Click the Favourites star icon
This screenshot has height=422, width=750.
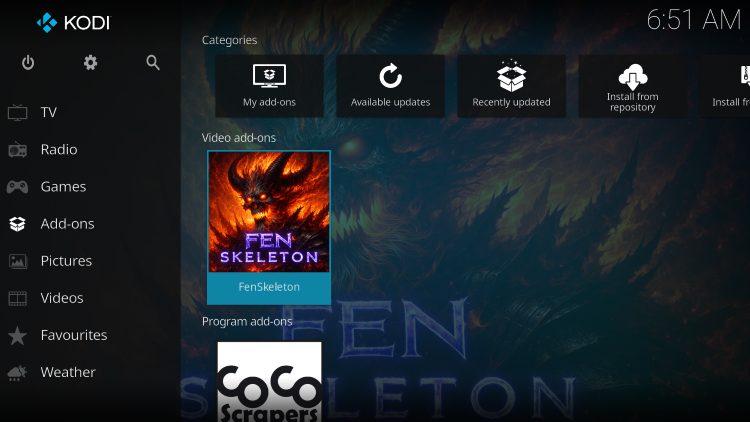click(x=17, y=335)
